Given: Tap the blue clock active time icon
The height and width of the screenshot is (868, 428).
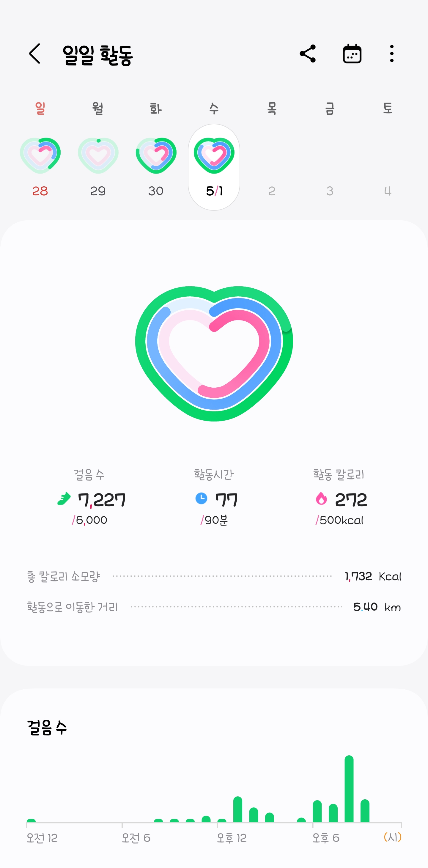Looking at the screenshot, I should (x=201, y=499).
